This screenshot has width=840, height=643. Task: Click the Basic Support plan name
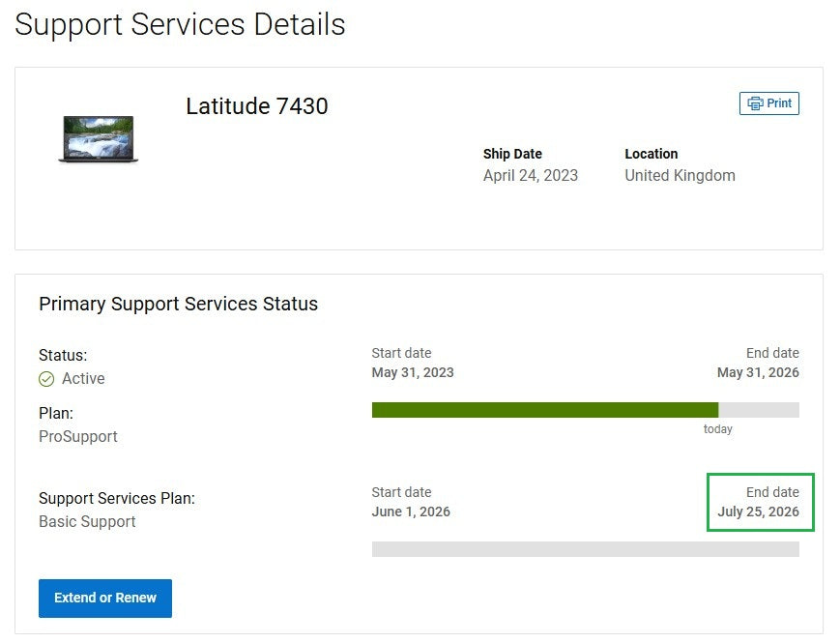(x=87, y=521)
